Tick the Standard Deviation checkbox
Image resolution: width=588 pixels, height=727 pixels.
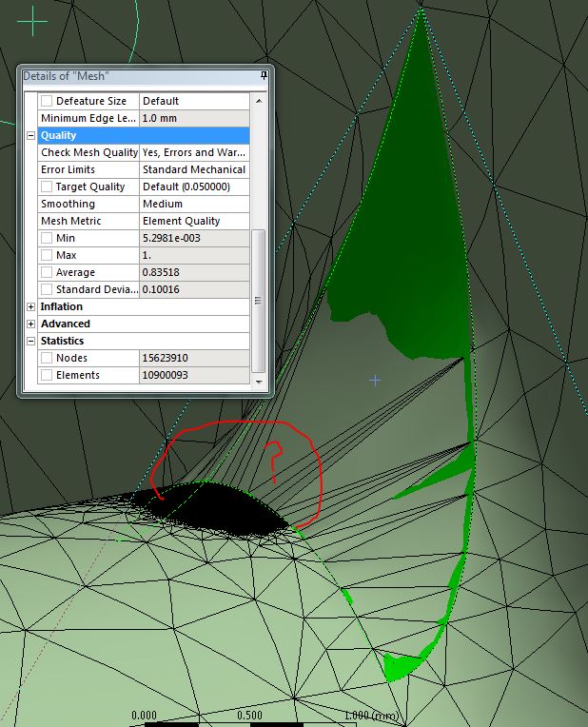[x=47, y=289]
